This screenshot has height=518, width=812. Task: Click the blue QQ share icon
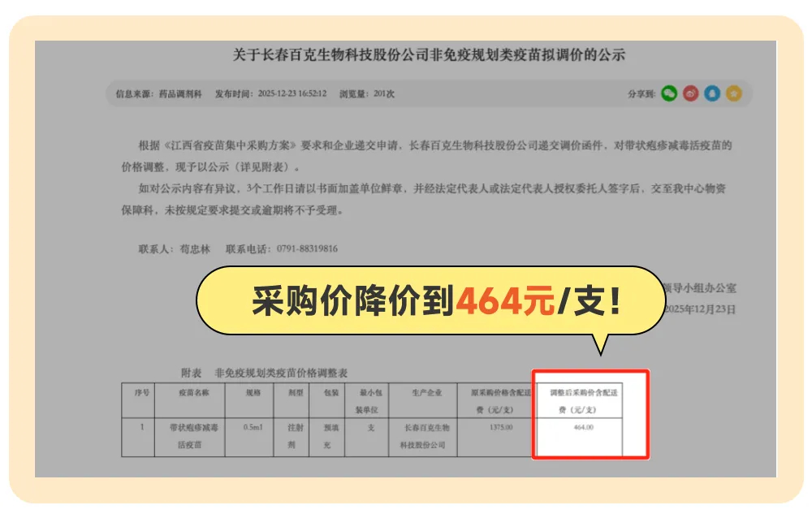tap(712, 94)
